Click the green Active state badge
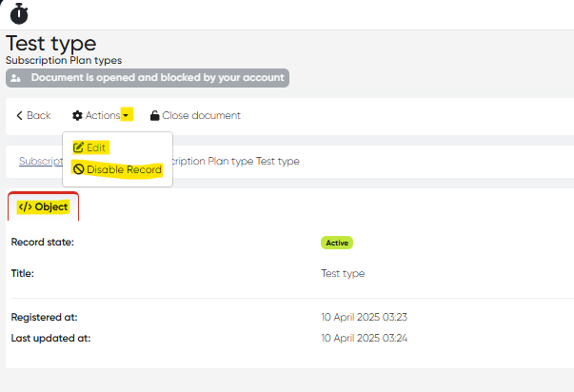The width and height of the screenshot is (574, 392). click(x=337, y=243)
